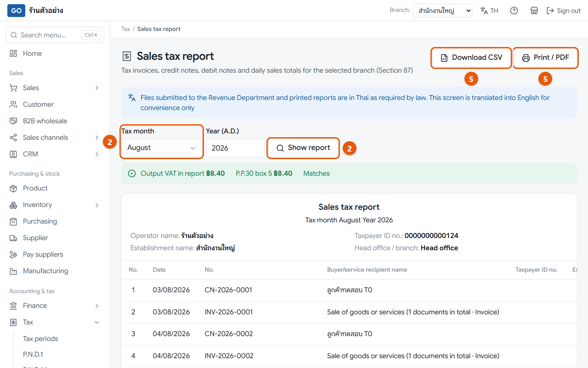This screenshot has height=368, width=588.
Task: Sign out of the account
Action: point(563,11)
